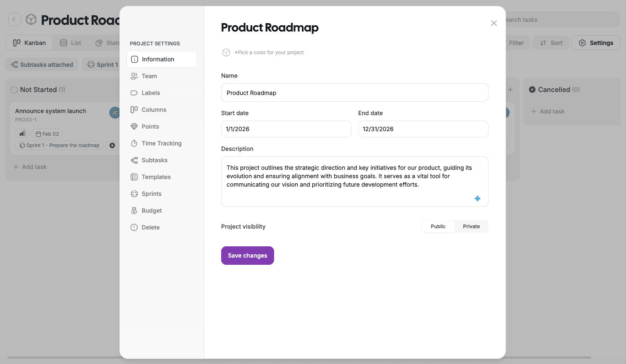The width and height of the screenshot is (626, 364).
Task: Click the AI sparkle icon in description
Action: pyautogui.click(x=477, y=198)
